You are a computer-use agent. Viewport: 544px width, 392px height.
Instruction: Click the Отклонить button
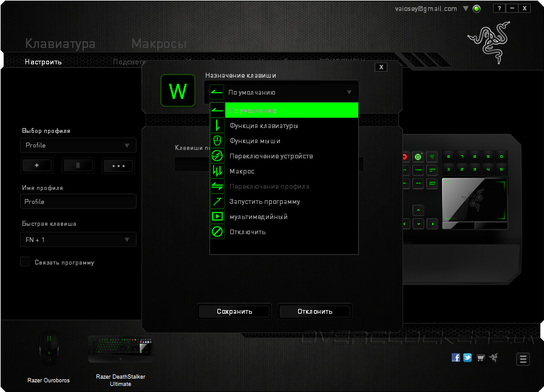[314, 311]
